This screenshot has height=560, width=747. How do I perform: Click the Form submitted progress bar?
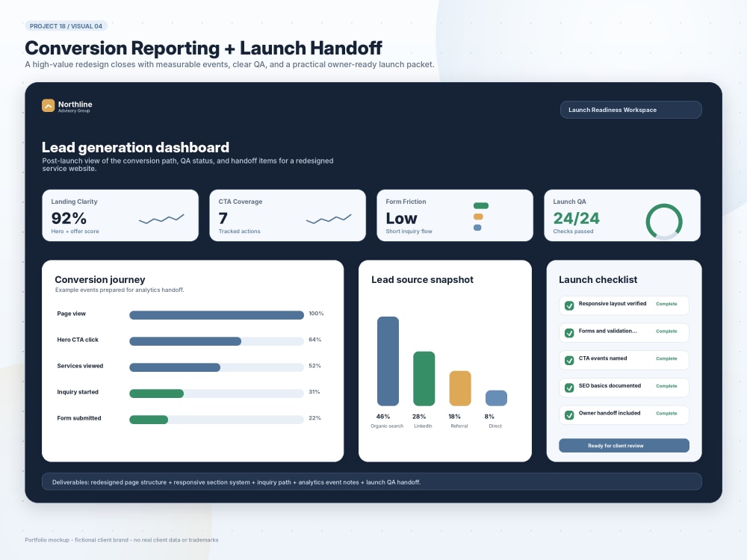click(217, 420)
